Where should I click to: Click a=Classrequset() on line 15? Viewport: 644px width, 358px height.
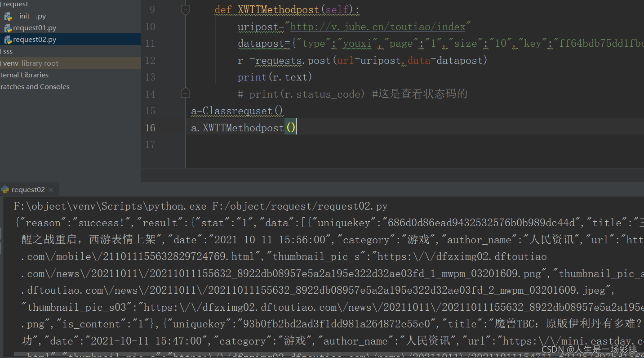click(237, 111)
